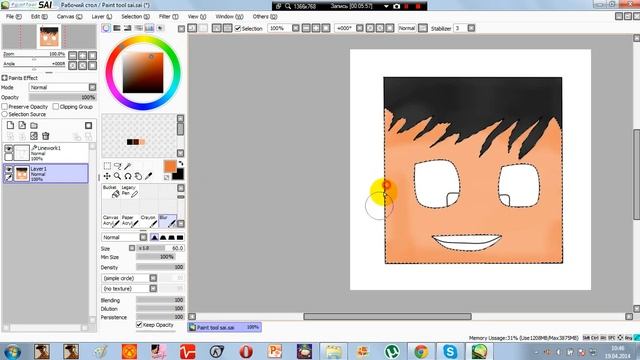Screen dimensions: 640x360
Task: Open the Filter menu
Action: [169, 16]
